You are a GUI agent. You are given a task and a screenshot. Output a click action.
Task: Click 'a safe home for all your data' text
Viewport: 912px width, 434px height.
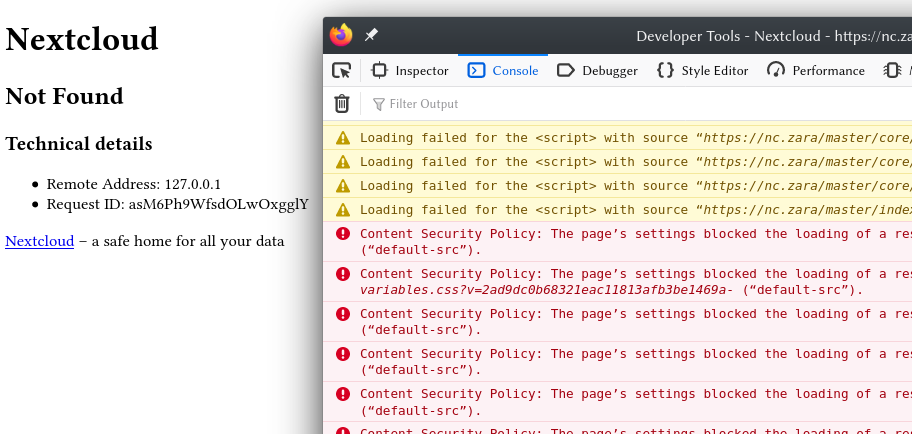pyautogui.click(x=188, y=241)
